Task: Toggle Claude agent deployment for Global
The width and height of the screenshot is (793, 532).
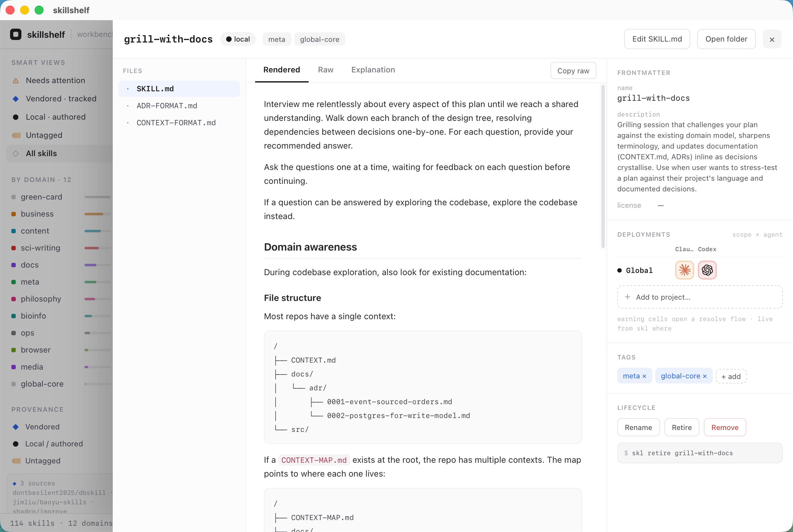Action: [684, 270]
